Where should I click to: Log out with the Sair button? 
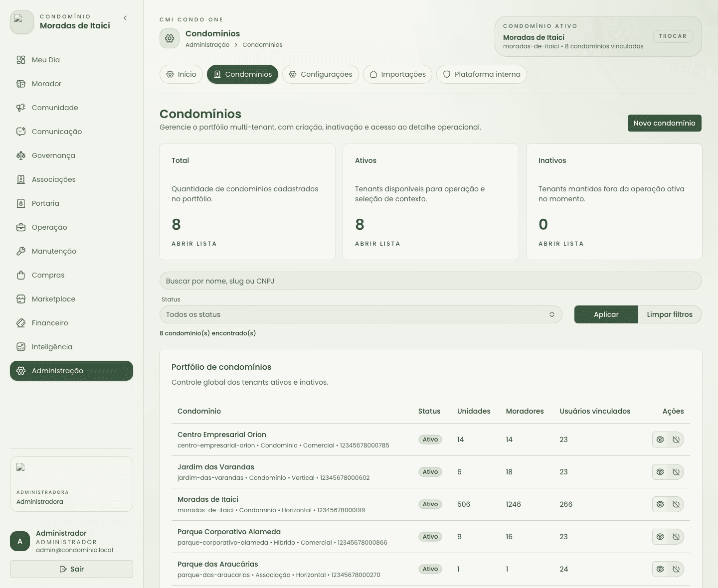click(x=71, y=569)
